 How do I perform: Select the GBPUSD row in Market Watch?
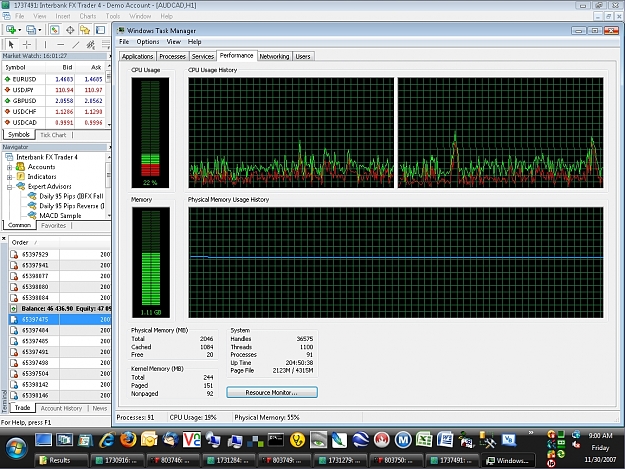pyautogui.click(x=55, y=101)
